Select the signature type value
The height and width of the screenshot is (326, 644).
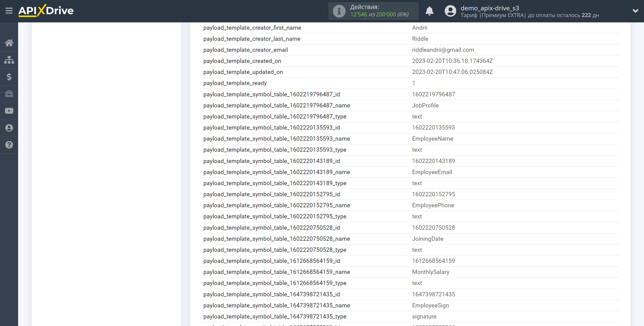424,316
